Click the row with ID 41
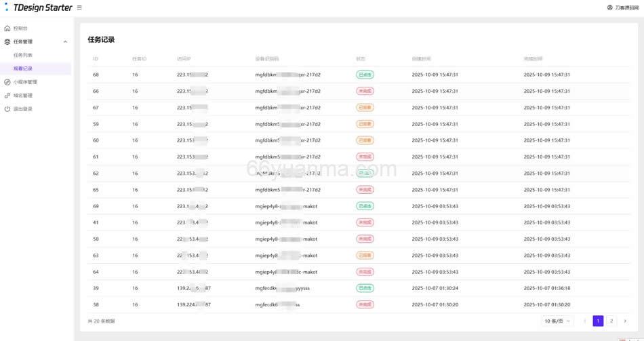Screen dimensions: 644x341 coord(339,222)
